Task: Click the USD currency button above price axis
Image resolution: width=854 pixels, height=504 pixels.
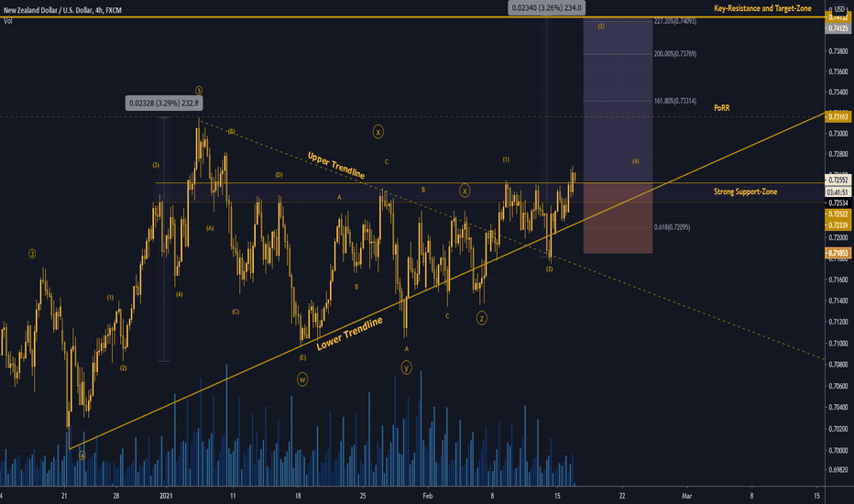Action: tap(839, 9)
